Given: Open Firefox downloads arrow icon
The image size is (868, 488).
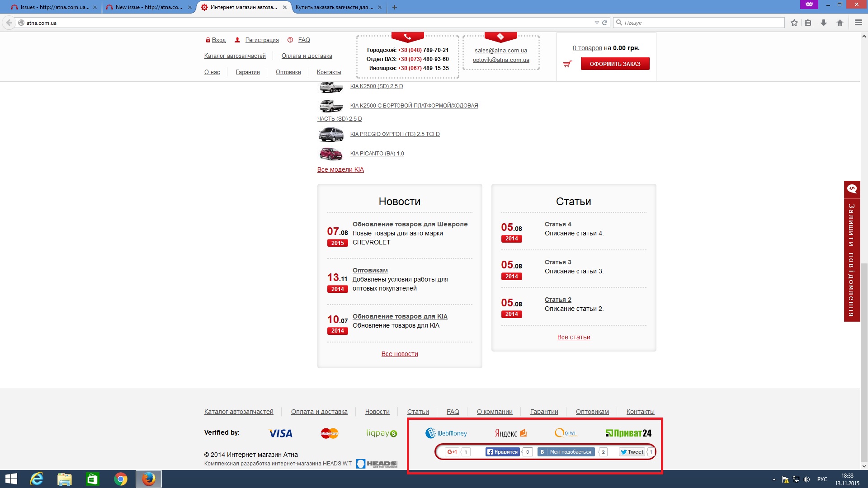Looking at the screenshot, I should 824,23.
